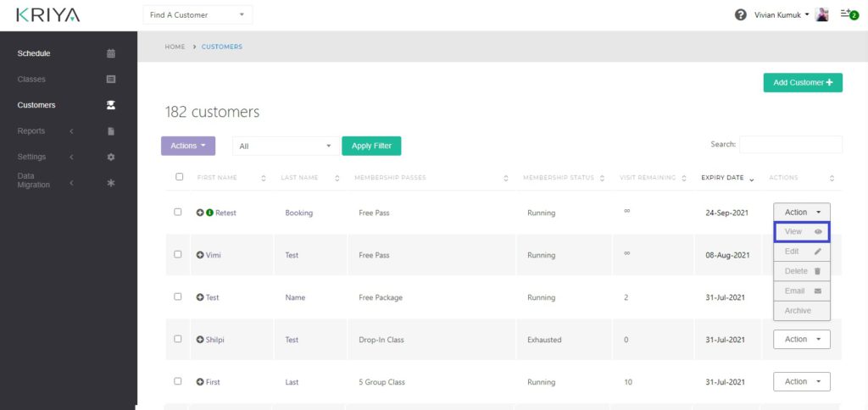This screenshot has height=410, width=868.
Task: Click into the Search input field
Action: click(790, 145)
